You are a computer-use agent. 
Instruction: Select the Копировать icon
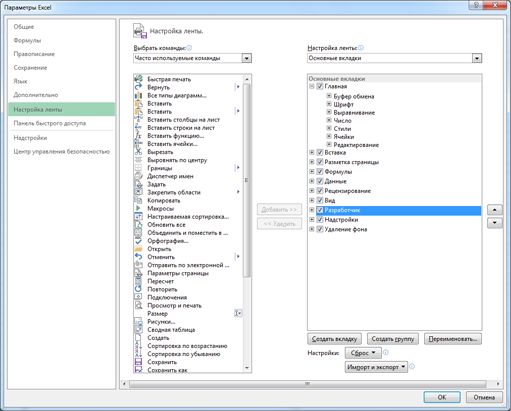point(138,200)
